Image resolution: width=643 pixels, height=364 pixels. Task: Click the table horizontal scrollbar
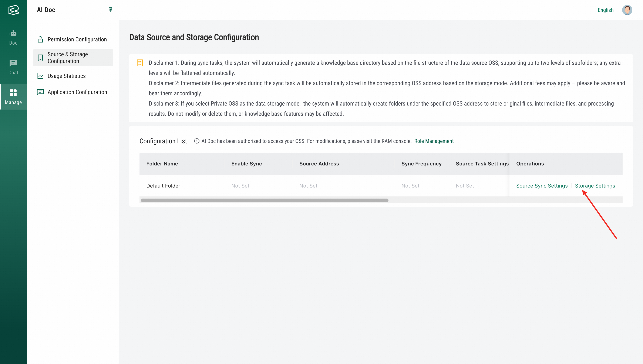pyautogui.click(x=264, y=200)
